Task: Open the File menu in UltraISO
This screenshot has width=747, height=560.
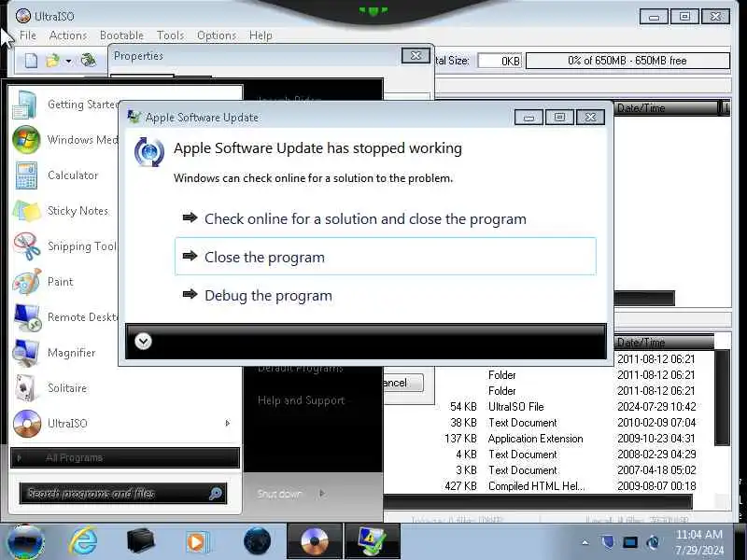Action: click(x=28, y=35)
